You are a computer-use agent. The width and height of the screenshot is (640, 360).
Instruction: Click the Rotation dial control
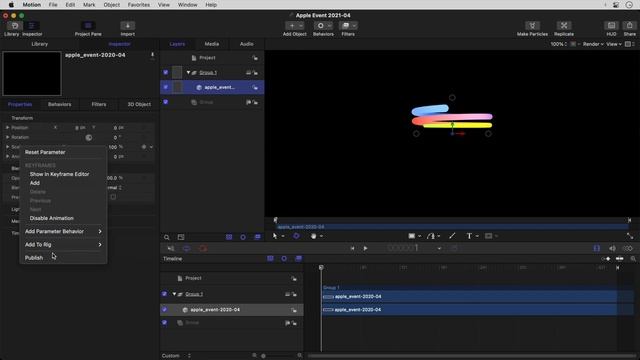[x=89, y=138]
